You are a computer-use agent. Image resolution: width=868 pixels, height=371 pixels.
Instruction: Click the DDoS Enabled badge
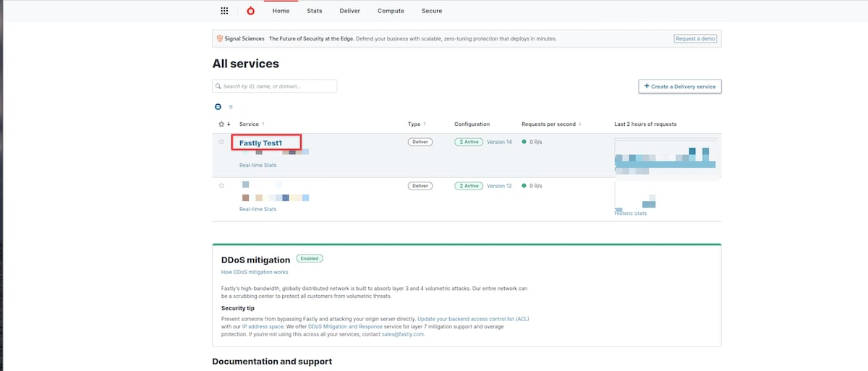[310, 258]
